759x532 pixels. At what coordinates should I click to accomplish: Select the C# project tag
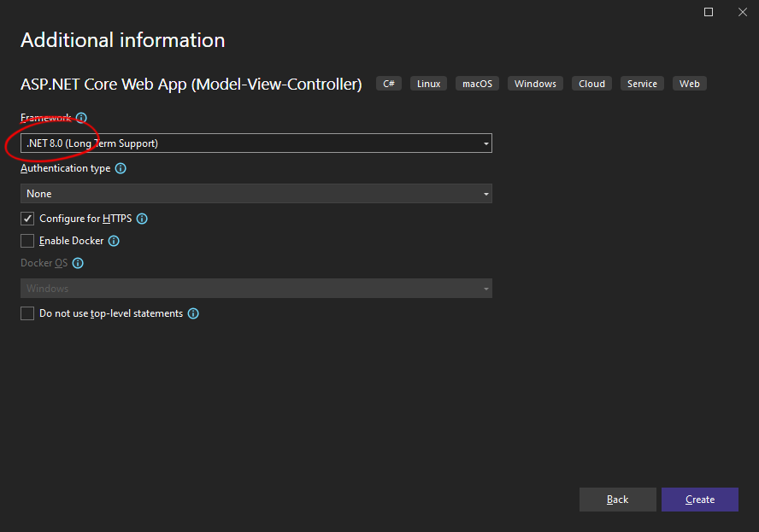pyautogui.click(x=388, y=83)
